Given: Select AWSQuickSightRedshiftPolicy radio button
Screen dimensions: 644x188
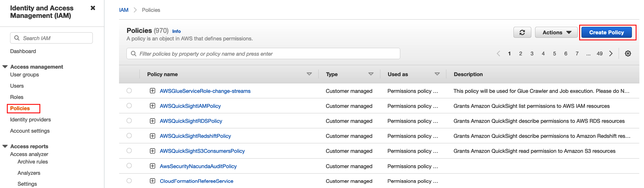Looking at the screenshot, I should tap(129, 136).
